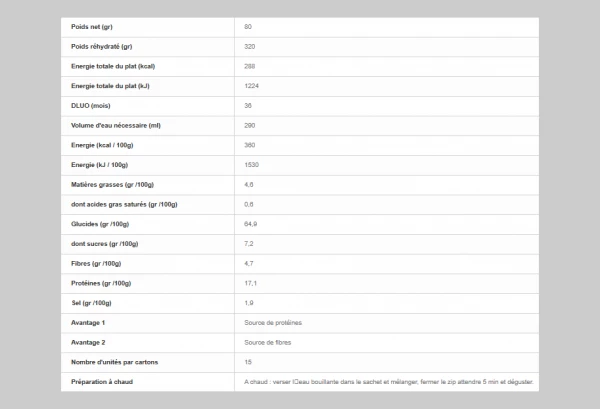This screenshot has width=600, height=409.
Task: Click the "Energie totale du plat (kcal)" label
Action: (114, 66)
